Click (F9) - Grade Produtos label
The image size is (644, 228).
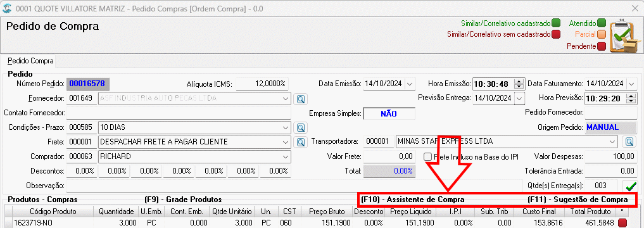(x=183, y=199)
